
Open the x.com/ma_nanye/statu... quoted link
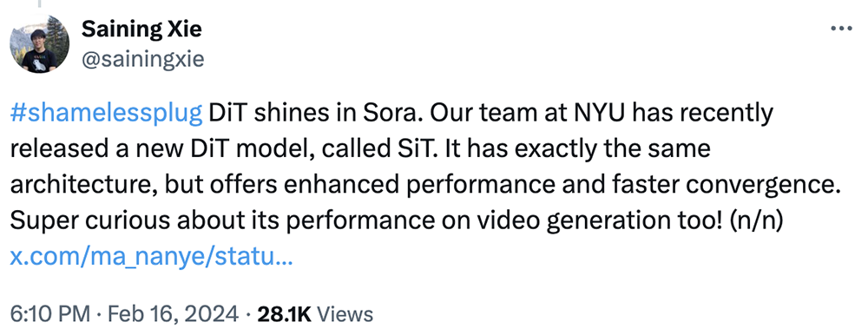[152, 258]
